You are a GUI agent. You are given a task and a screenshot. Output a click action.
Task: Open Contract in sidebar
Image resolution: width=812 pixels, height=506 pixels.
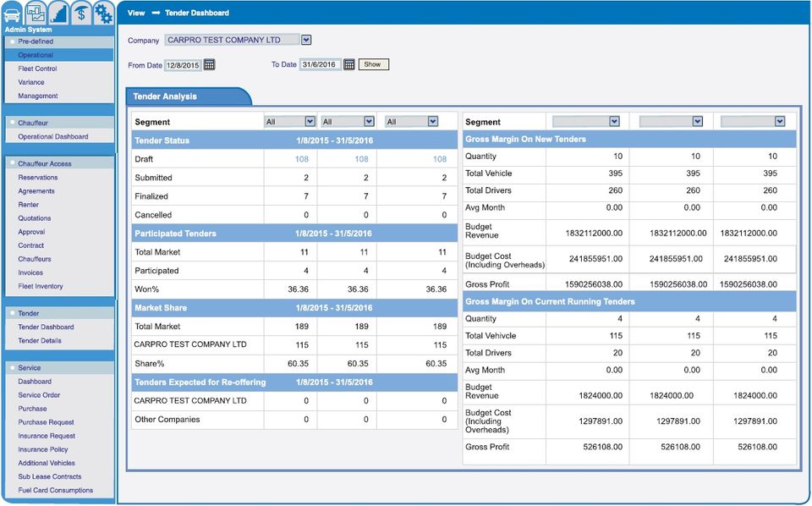pyautogui.click(x=31, y=245)
